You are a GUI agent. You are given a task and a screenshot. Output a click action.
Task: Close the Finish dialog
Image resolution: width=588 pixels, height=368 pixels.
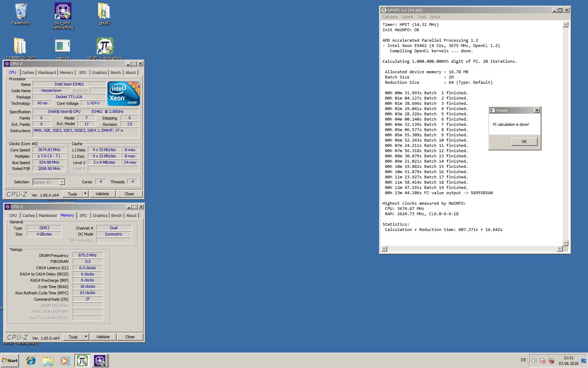tap(537, 110)
